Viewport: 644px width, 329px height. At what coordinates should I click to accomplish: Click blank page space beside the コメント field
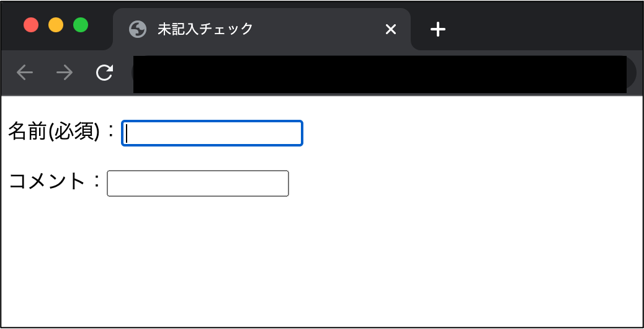[x=464, y=183]
